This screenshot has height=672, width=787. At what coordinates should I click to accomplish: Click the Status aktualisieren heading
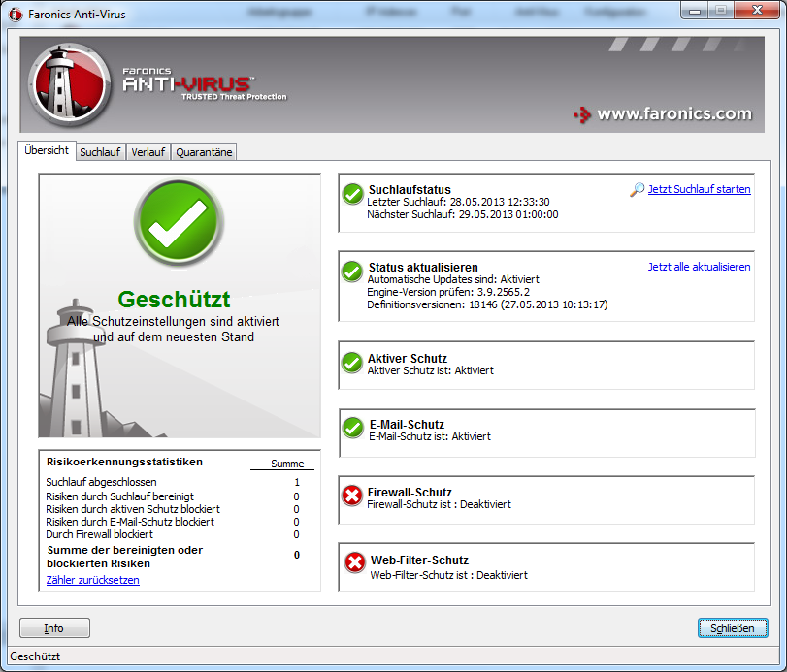click(x=423, y=268)
